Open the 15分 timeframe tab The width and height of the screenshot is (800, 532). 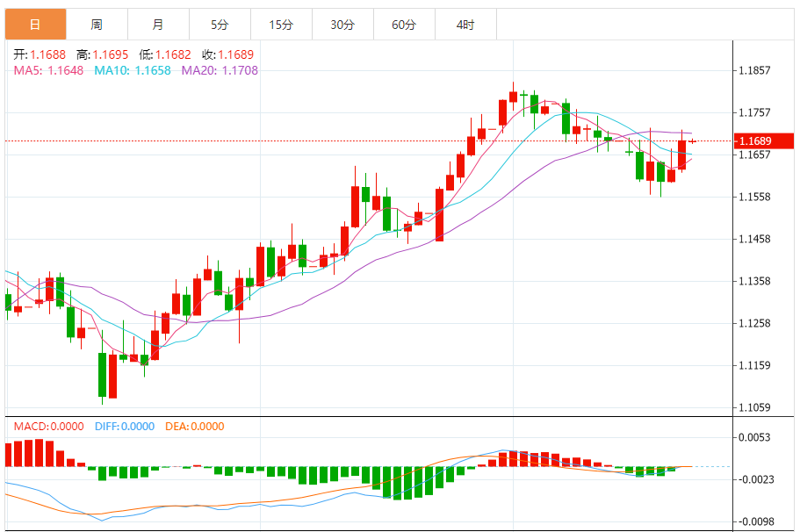(281, 24)
